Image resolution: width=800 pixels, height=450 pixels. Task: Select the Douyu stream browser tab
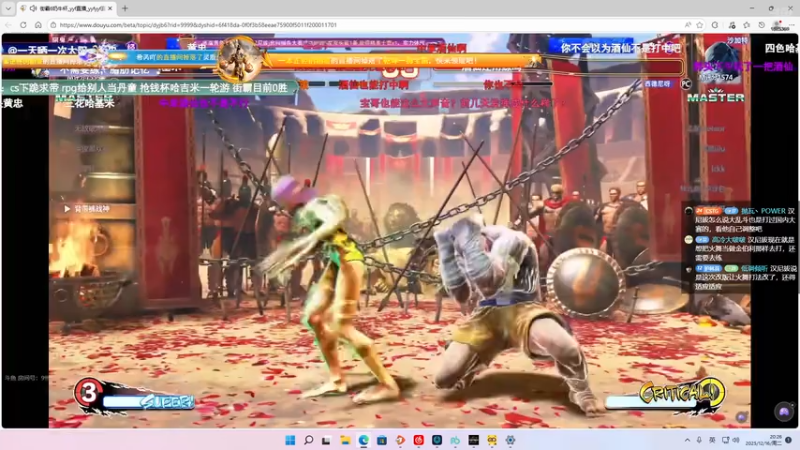coord(66,9)
